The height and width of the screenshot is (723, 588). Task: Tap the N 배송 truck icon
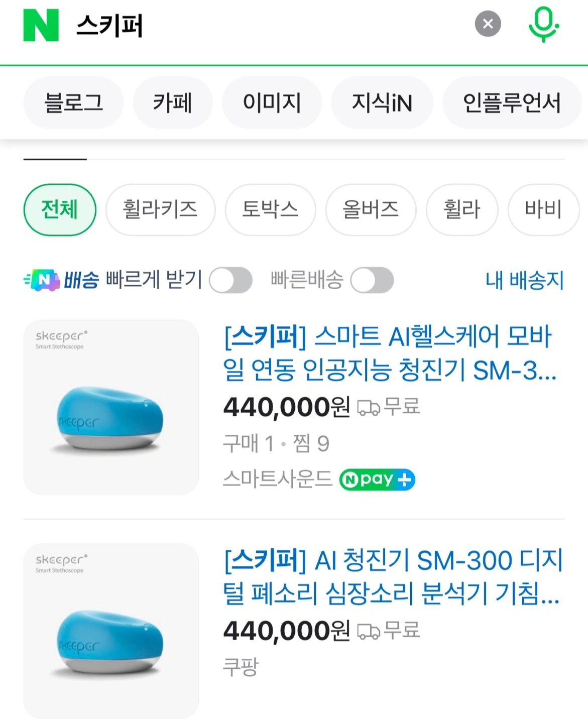click(42, 280)
